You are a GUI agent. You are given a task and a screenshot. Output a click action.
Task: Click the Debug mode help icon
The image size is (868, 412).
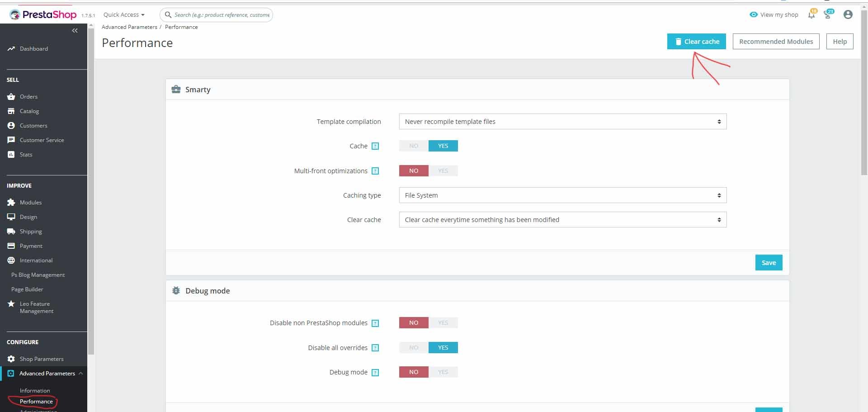pos(375,373)
